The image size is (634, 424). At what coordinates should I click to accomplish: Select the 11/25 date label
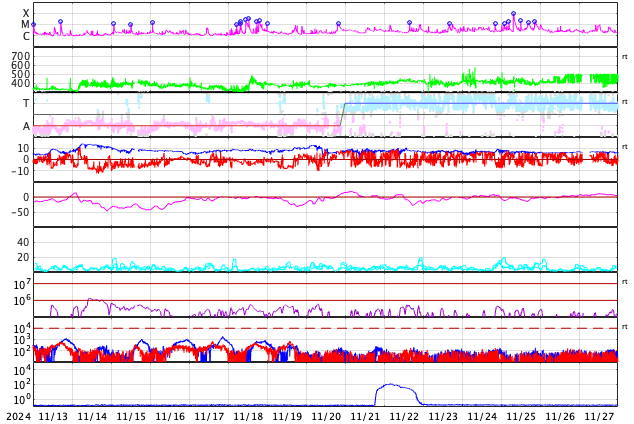point(521,416)
